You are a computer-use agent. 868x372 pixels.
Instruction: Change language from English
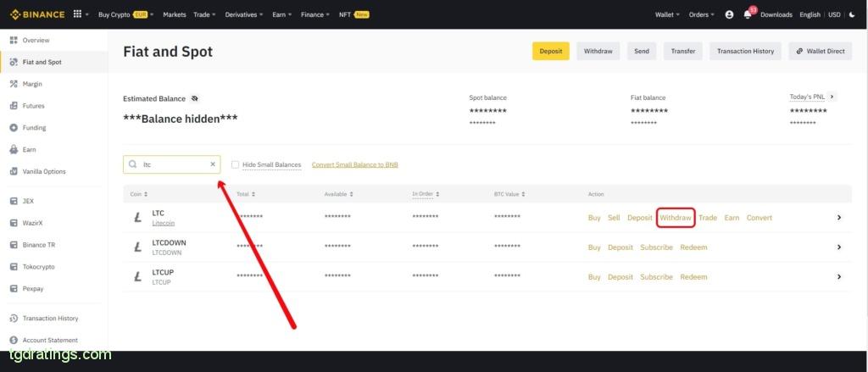tap(810, 15)
